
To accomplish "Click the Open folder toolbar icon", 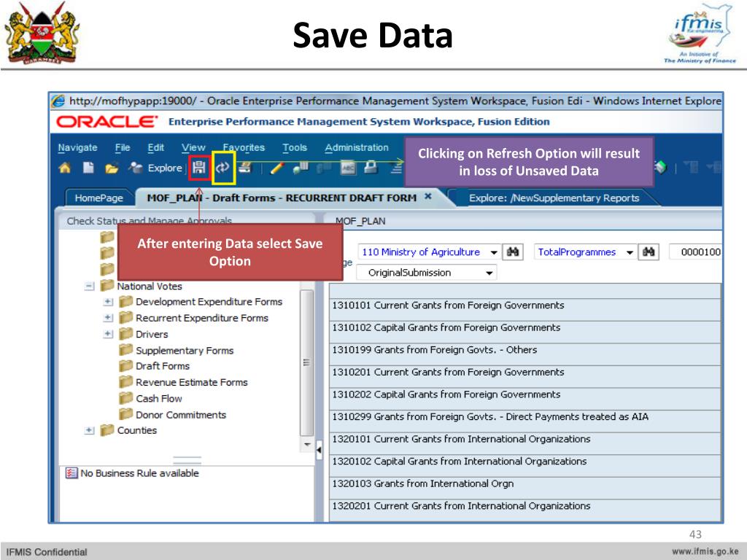I will [112, 168].
